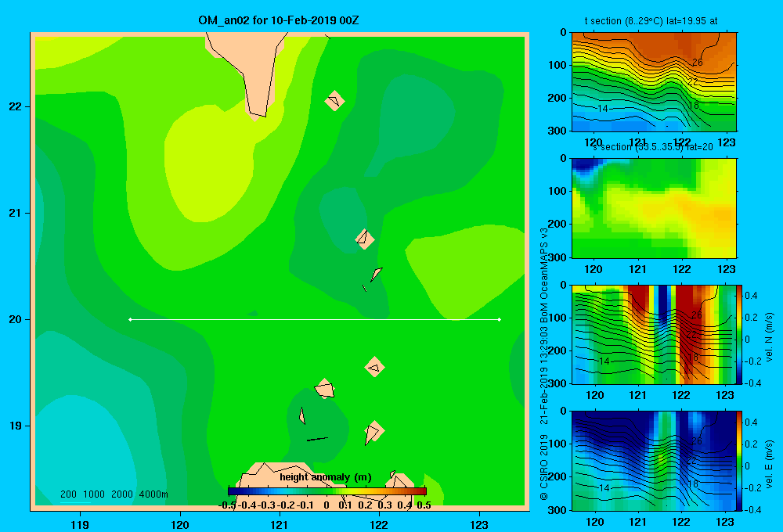Click longitude label '120' on main map axis
The image size is (783, 532).
[180, 524]
